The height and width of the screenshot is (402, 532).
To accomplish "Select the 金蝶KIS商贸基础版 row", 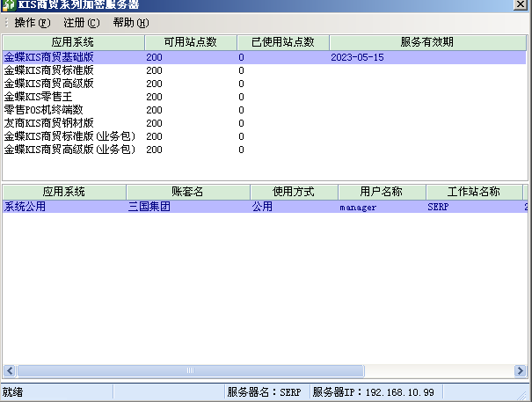I will click(x=265, y=57).
